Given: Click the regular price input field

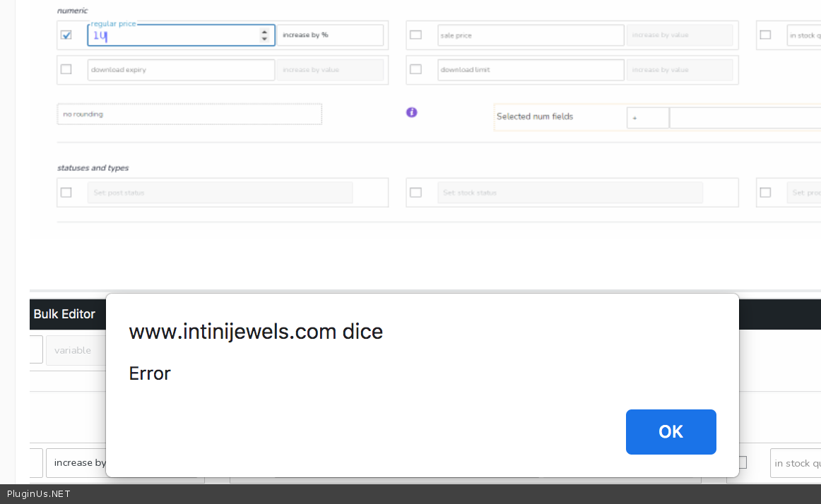Looking at the screenshot, I should click(173, 36).
